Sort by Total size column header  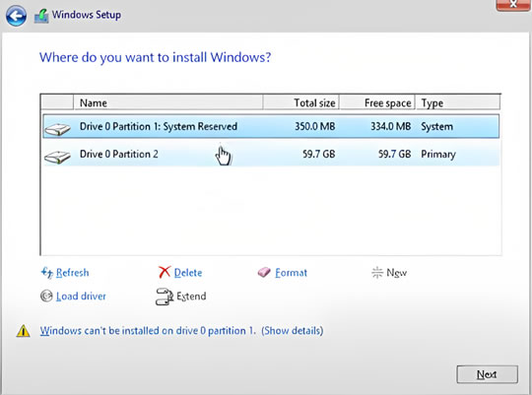tap(301, 102)
